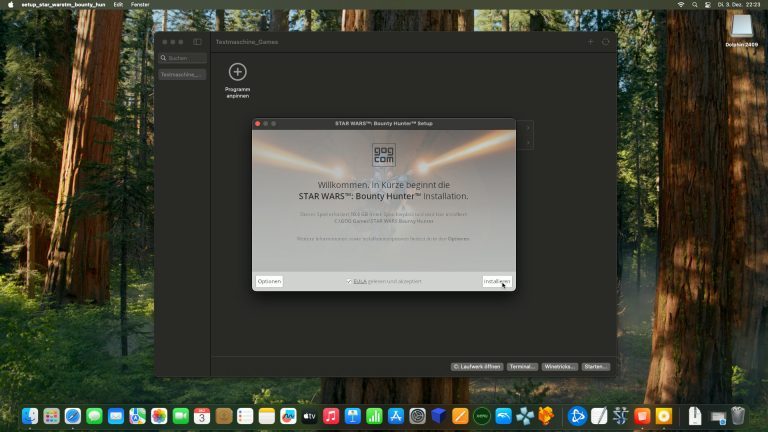Open Messages in the Dock
Viewport: 768px width, 432px height.
coord(95,416)
